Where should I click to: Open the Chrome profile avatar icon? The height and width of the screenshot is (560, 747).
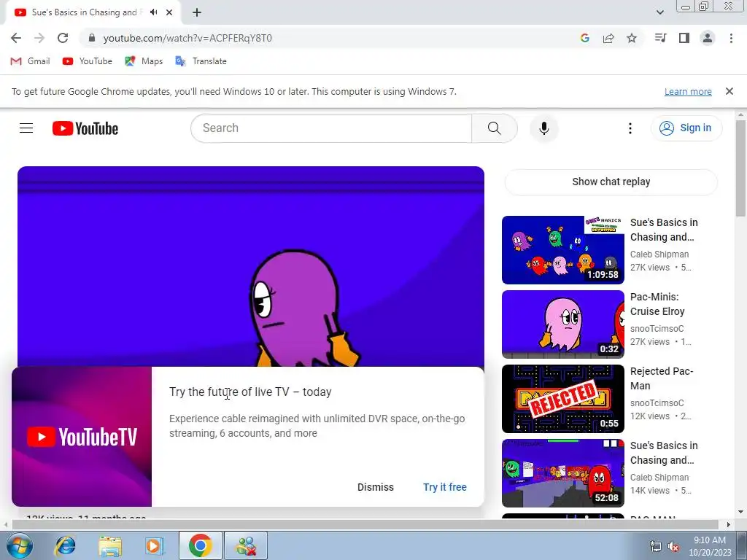click(x=708, y=38)
